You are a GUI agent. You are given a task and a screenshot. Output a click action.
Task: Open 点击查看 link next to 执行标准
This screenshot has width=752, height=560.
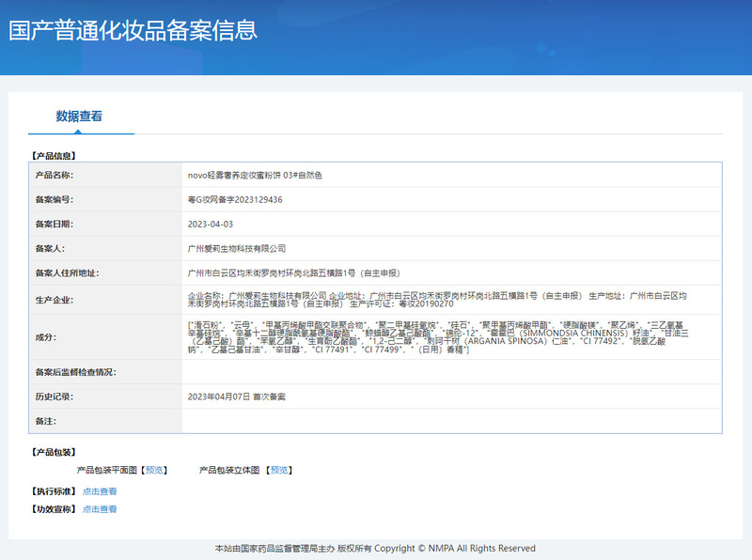click(100, 491)
